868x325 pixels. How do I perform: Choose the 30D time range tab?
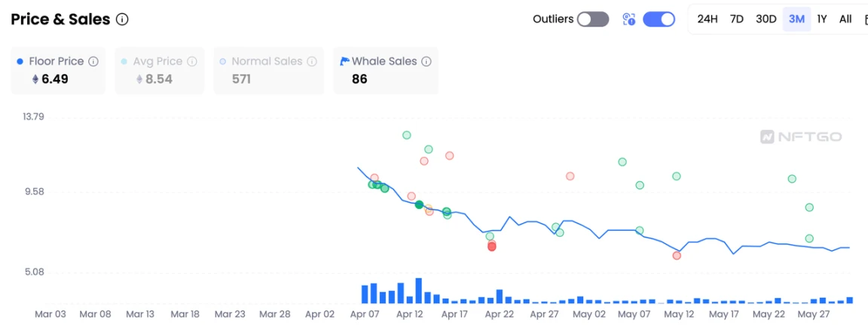point(766,19)
